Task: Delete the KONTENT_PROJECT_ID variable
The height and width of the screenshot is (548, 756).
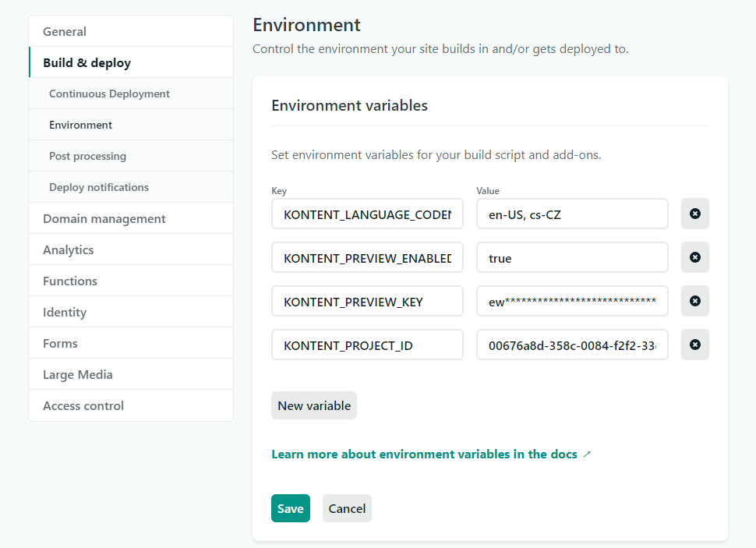Action: pos(694,345)
